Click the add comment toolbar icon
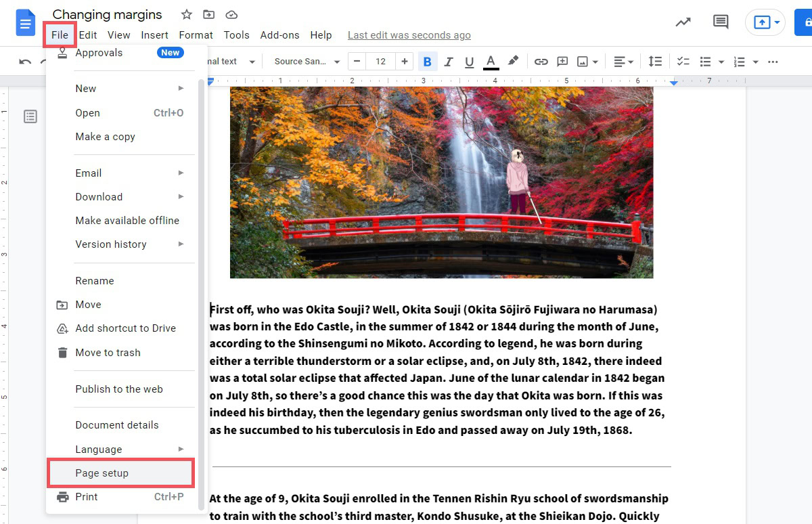Image resolution: width=812 pixels, height=524 pixels. pyautogui.click(x=562, y=62)
